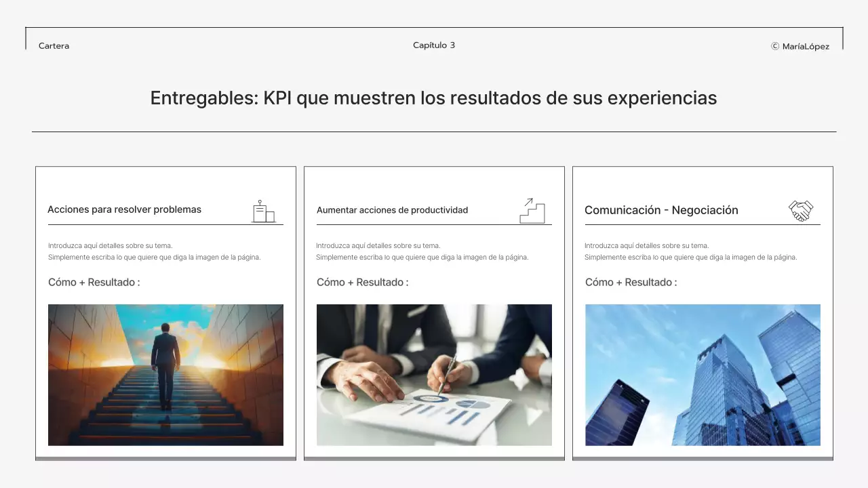Click the MaríaLópez credit text
Viewport: 868px width, 488px height.
point(806,47)
